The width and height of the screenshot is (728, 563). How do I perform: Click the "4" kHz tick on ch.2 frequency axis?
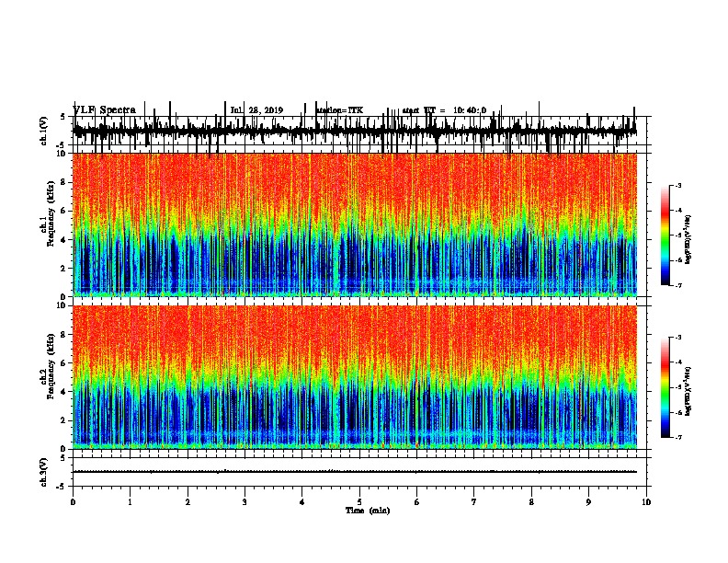(64, 392)
